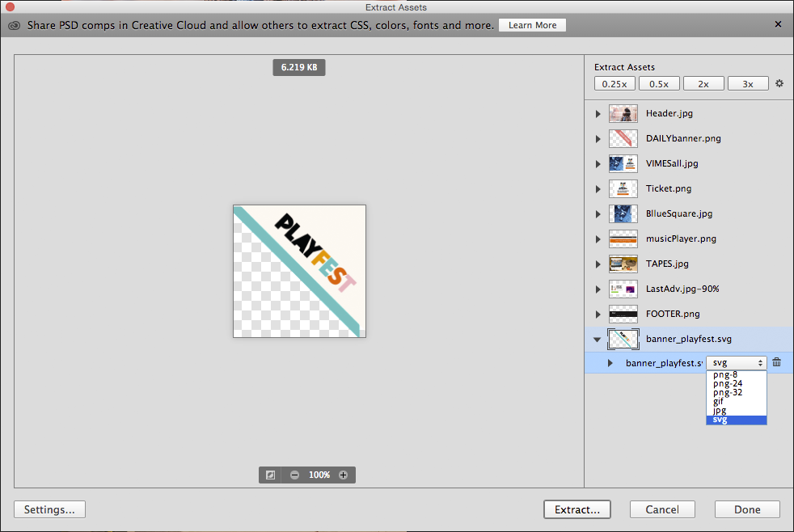Expand the Ticket.png asset row
The height and width of the screenshot is (532, 794).
[598, 189]
